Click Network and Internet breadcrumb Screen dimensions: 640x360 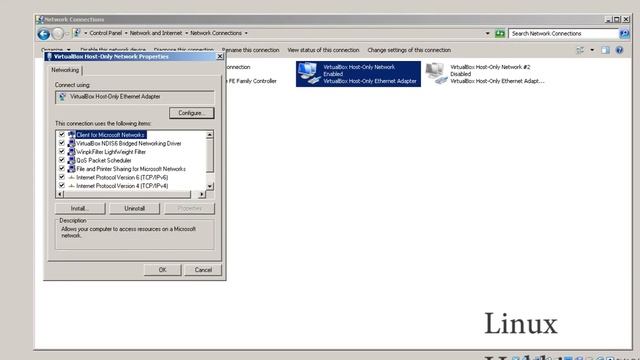click(156, 33)
